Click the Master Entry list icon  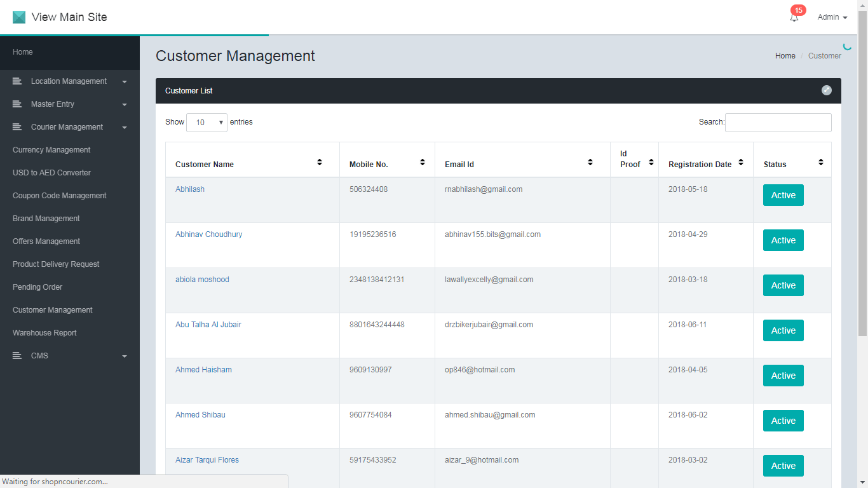(17, 104)
